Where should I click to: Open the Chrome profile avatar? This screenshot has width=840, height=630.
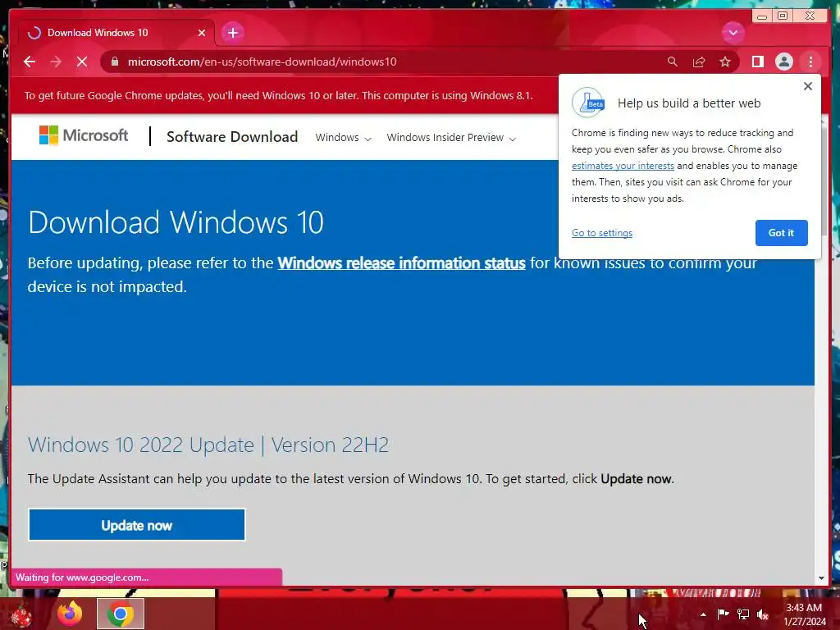click(x=783, y=62)
